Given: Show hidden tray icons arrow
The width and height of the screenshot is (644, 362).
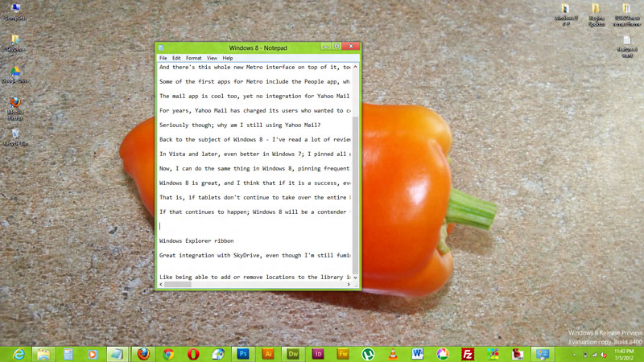Looking at the screenshot, I should point(574,355).
